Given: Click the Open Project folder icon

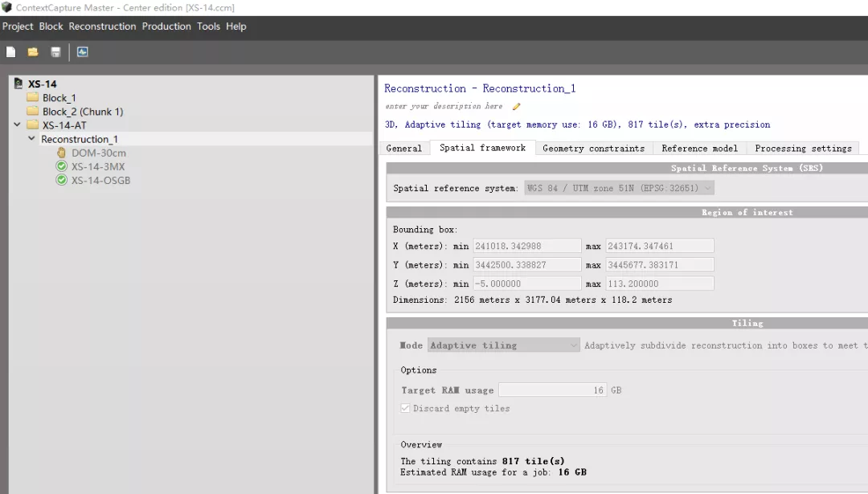Looking at the screenshot, I should click(x=33, y=52).
